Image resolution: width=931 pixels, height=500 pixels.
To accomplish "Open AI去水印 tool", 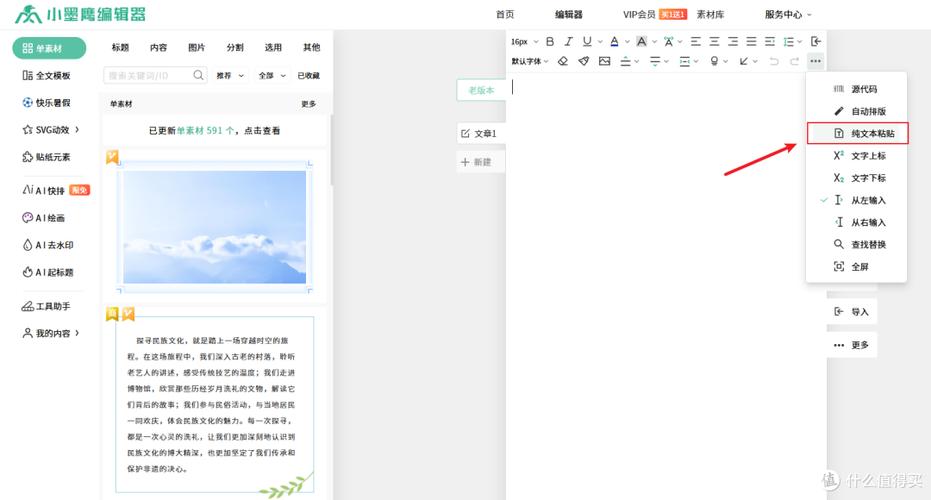I will [48, 245].
